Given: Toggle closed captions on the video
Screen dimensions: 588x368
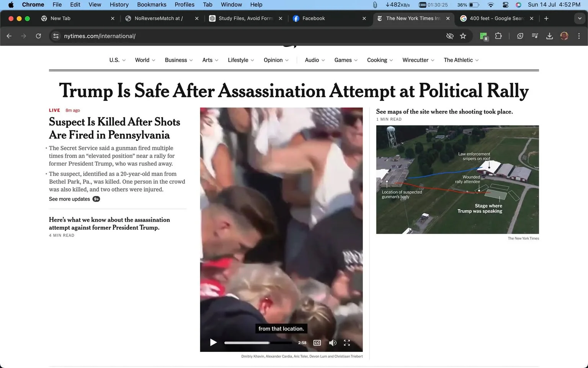Looking at the screenshot, I should [317, 343].
